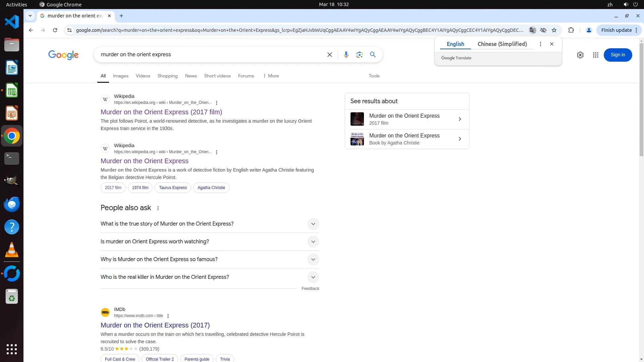Click the tracking protection eye icon

pos(543,30)
